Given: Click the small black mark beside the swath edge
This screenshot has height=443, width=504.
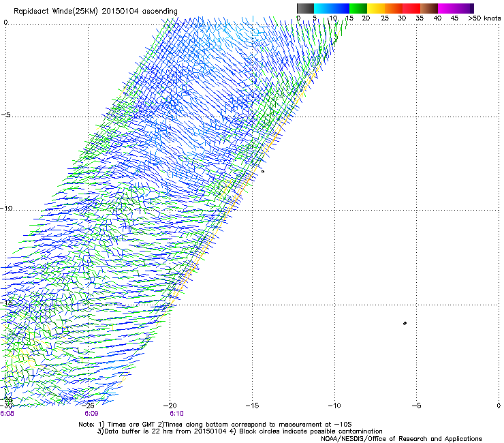Looking at the screenshot, I should click(263, 172).
